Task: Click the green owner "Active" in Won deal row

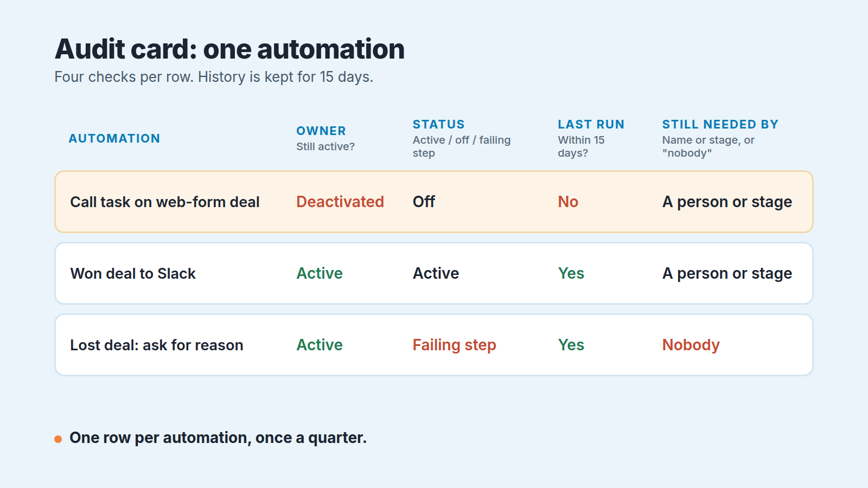Action: click(320, 273)
